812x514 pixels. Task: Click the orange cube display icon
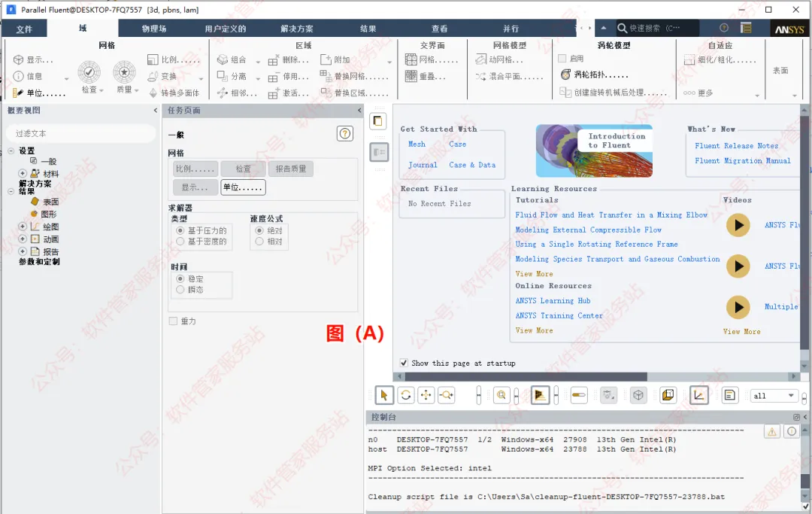(668, 395)
